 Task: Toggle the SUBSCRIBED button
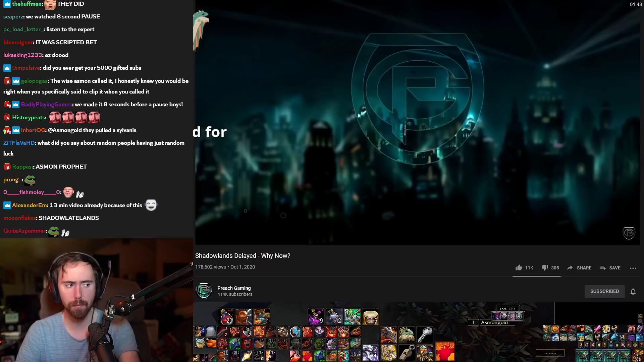pyautogui.click(x=604, y=291)
